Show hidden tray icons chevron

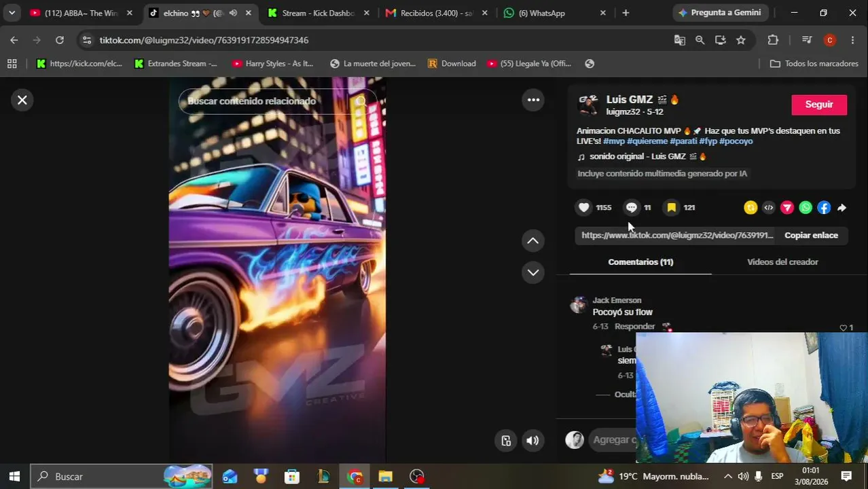[727, 477]
